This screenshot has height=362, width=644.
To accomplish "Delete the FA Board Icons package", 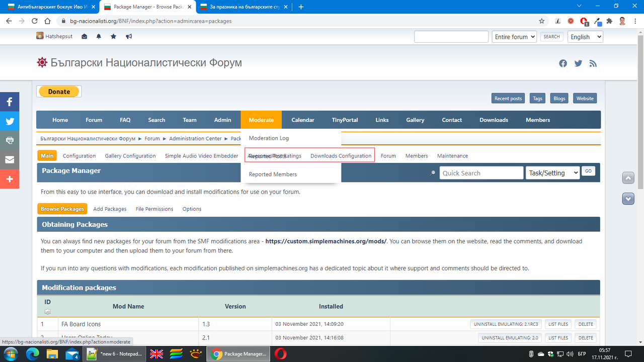I will point(586,324).
